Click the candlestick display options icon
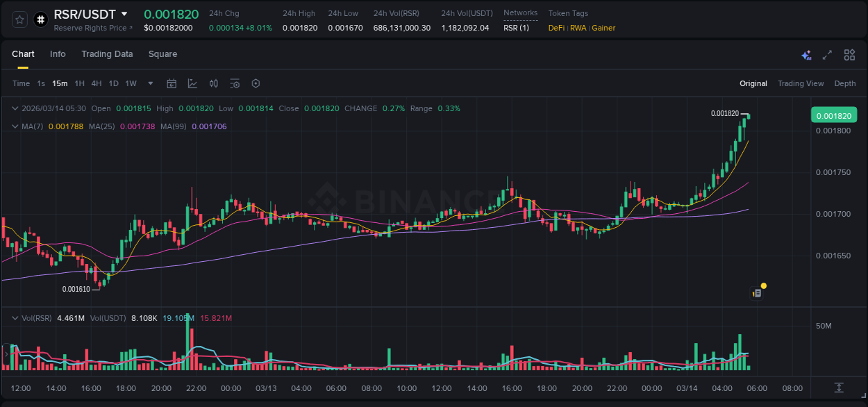The height and width of the screenshot is (407, 868). click(213, 83)
